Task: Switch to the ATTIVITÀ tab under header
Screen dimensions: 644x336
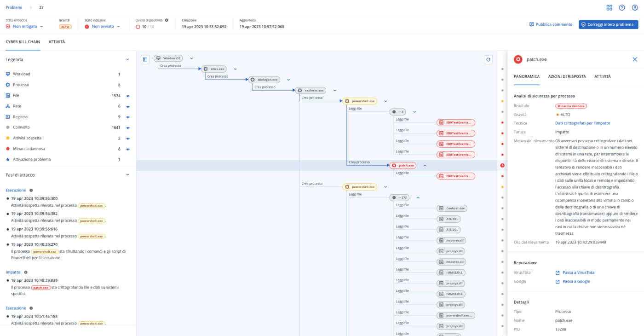Action: click(x=57, y=42)
